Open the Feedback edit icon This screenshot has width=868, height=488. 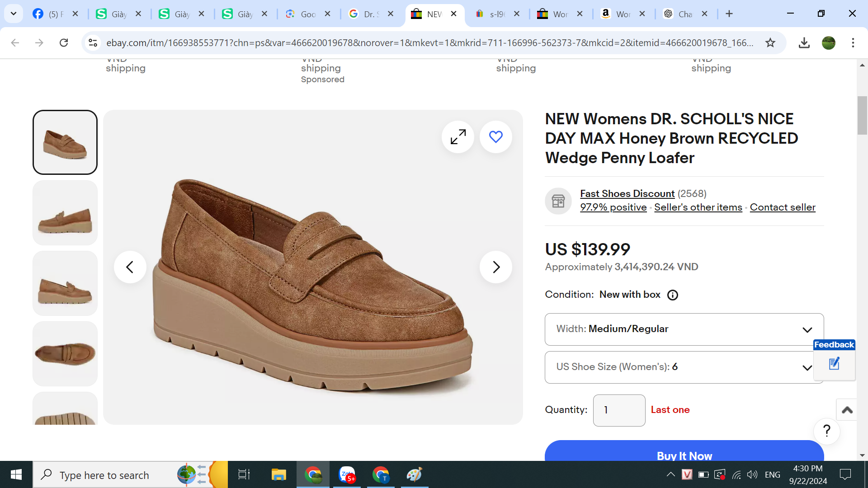[834, 364]
